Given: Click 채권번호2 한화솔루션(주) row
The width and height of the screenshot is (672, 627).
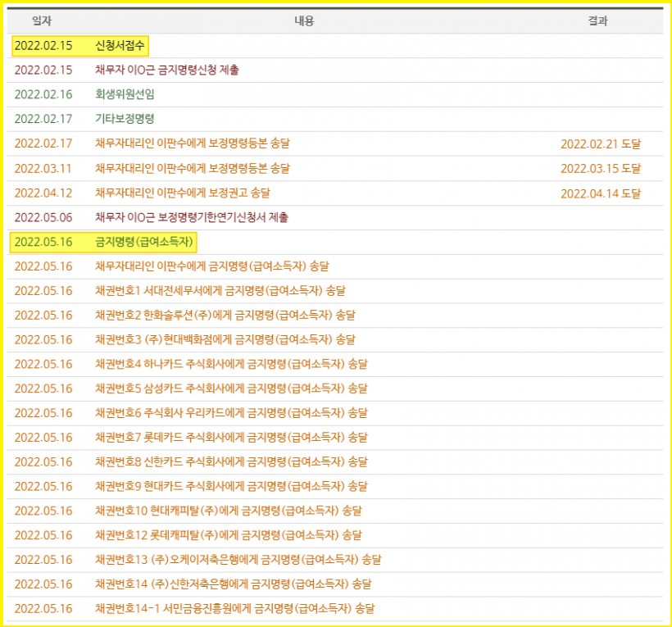Looking at the screenshot, I should pyautogui.click(x=335, y=315).
